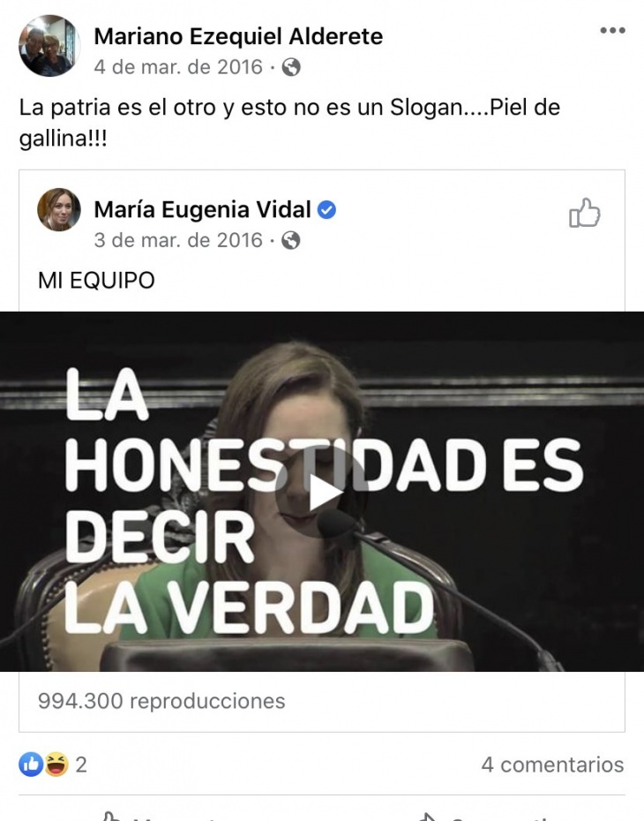Click the blue like reaction icon

pos(31,765)
